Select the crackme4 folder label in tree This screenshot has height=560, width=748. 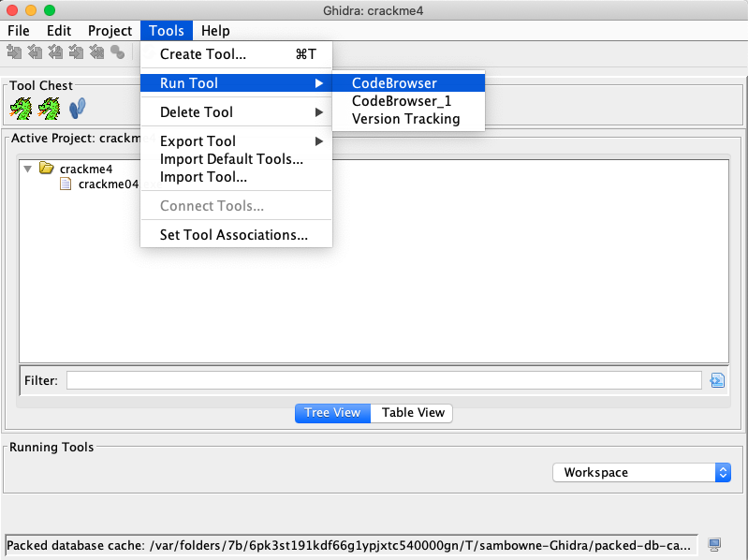tap(86, 169)
